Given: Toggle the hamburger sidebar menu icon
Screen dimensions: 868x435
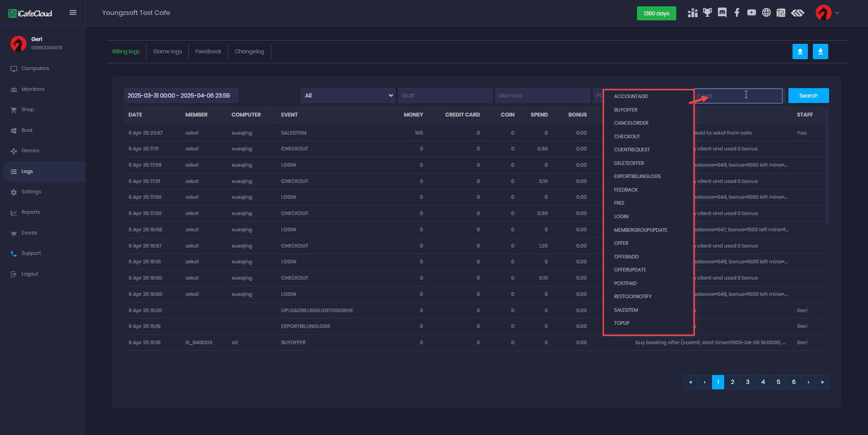Looking at the screenshot, I should click(x=73, y=13).
